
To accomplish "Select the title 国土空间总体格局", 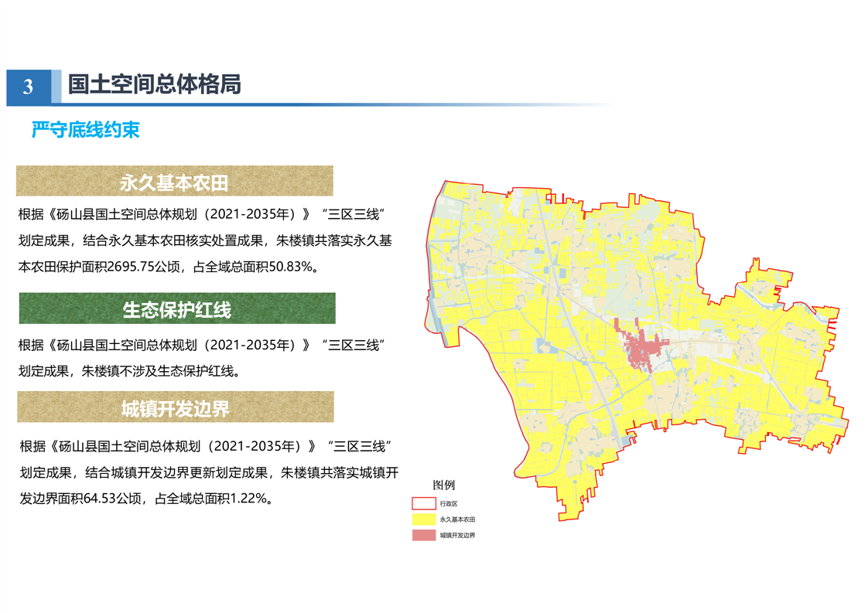I will pos(154,84).
